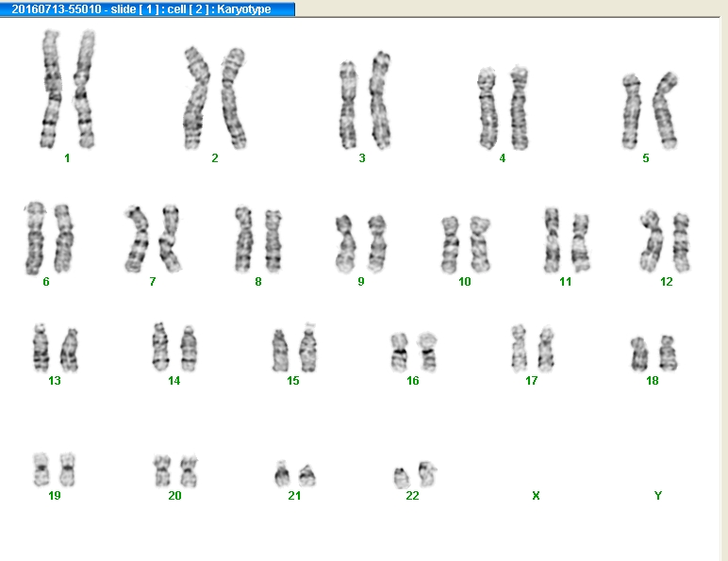Select the chromosome 19 pair image
The height and width of the screenshot is (561, 728).
point(55,470)
